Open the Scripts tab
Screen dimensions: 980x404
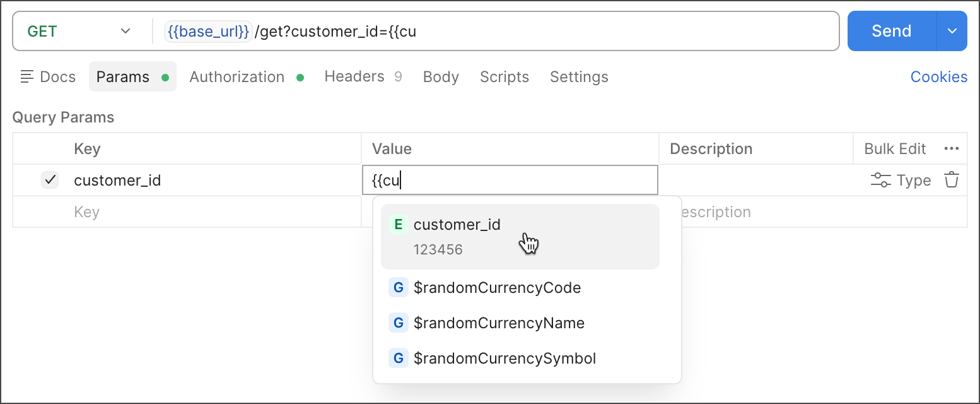[504, 77]
